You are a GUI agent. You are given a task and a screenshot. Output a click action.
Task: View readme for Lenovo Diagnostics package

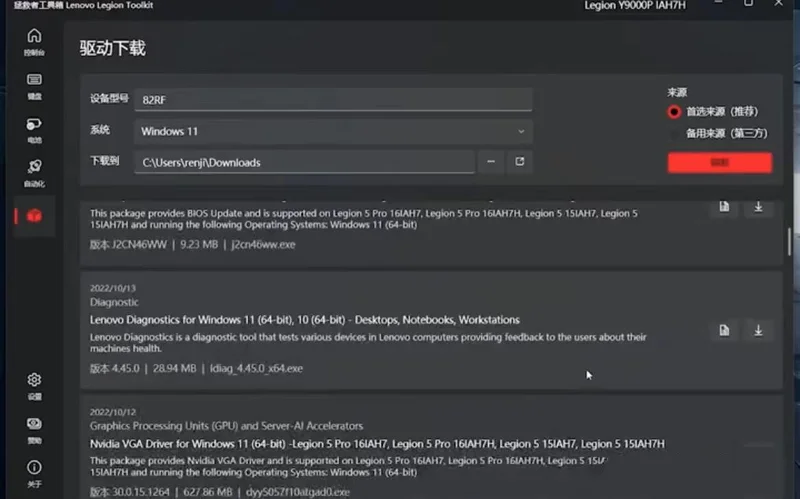point(724,330)
